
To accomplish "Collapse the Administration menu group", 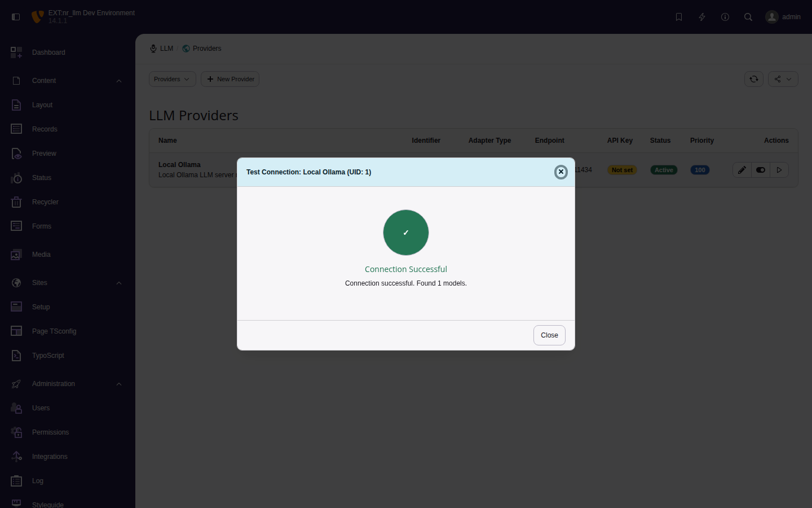I will tap(118, 384).
